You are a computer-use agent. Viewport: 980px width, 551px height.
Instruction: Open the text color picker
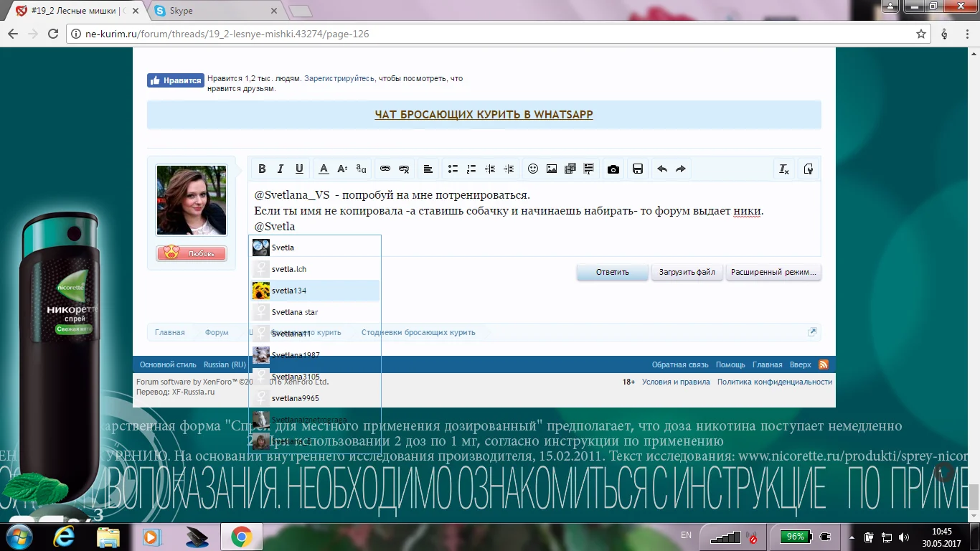(324, 169)
